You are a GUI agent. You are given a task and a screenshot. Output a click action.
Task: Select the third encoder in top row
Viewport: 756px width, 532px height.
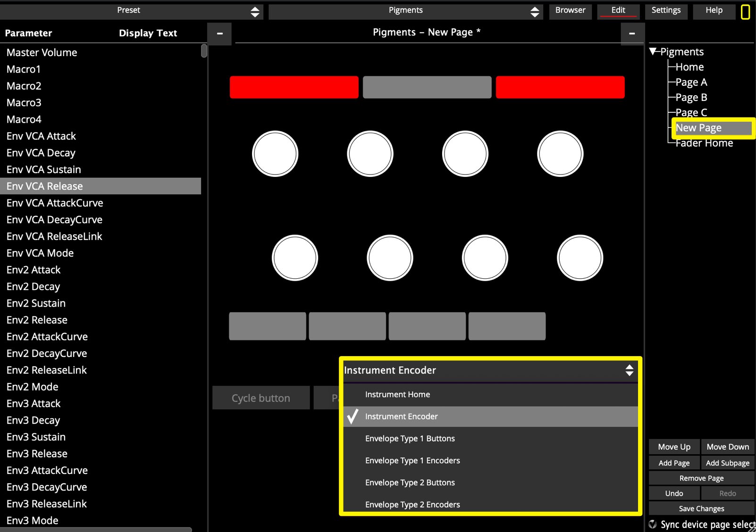[x=465, y=154]
